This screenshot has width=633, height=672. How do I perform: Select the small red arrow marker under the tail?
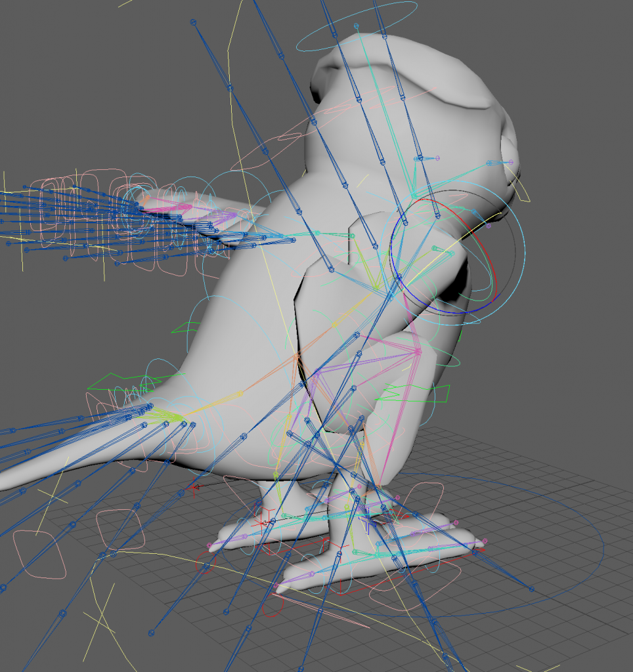click(194, 487)
